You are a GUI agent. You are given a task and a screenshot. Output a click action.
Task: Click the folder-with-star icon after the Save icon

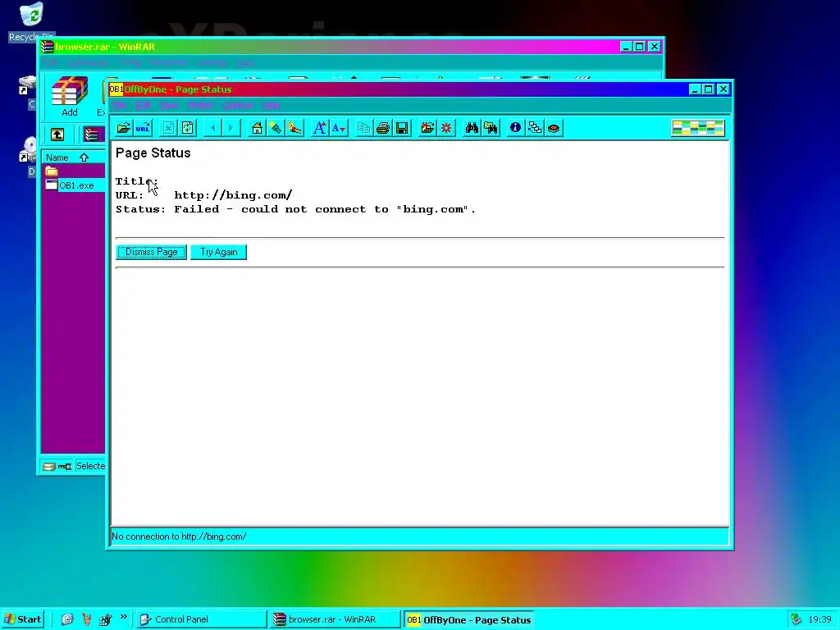427,128
